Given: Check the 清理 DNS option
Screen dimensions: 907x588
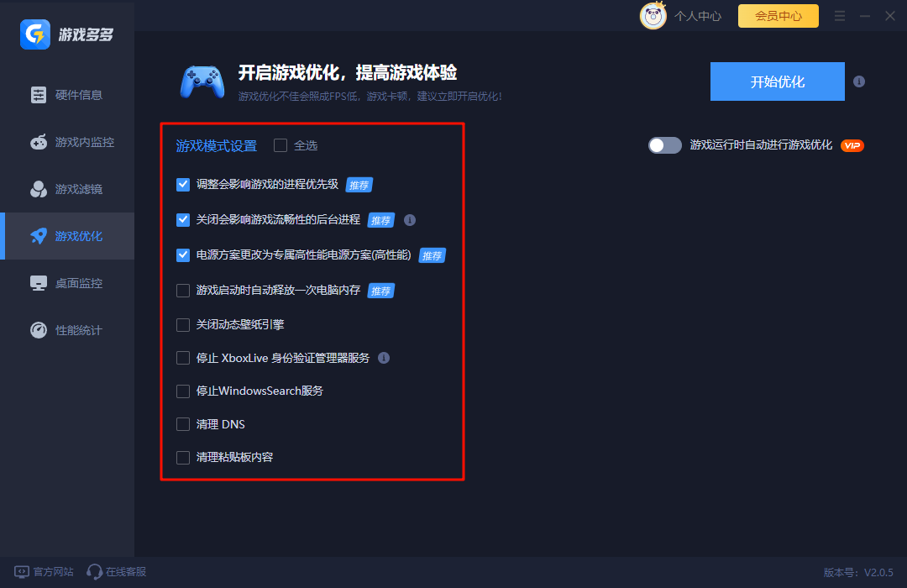Looking at the screenshot, I should [182, 424].
